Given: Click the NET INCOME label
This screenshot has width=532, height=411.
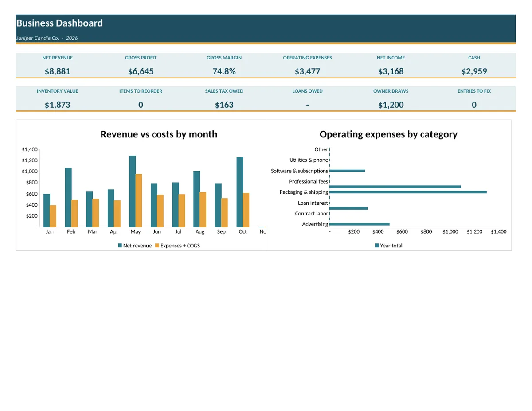Looking at the screenshot, I should pos(391,58).
